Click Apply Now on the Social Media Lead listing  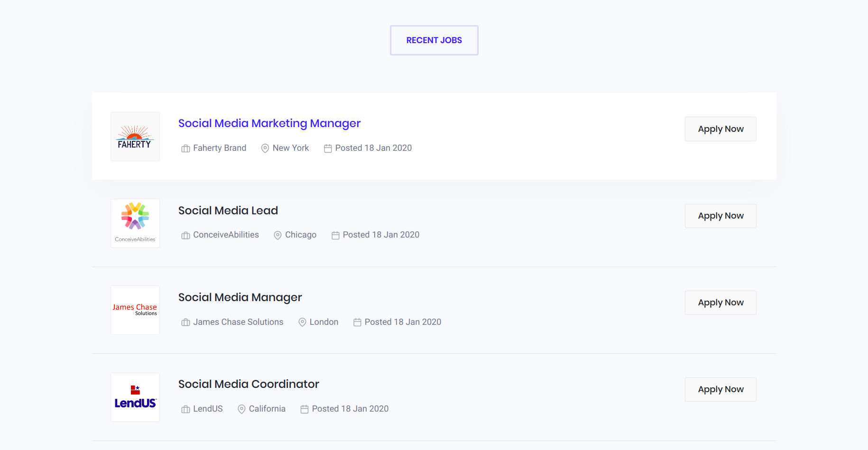[720, 216]
